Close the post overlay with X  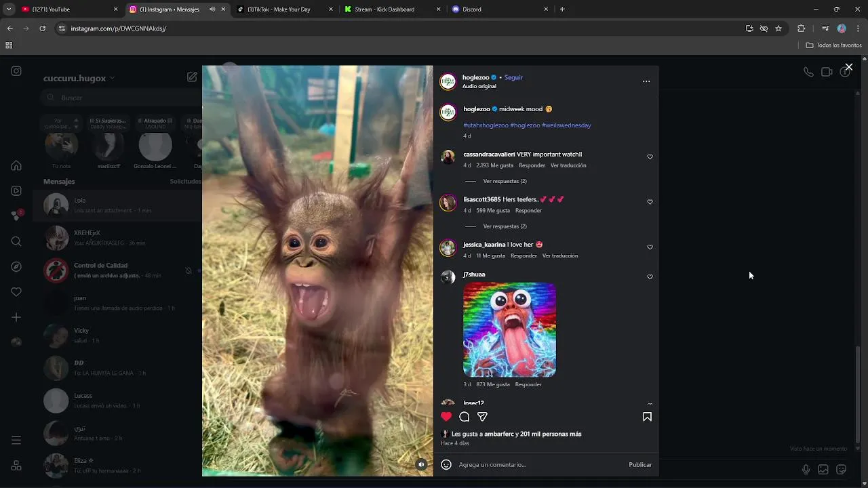pos(848,67)
